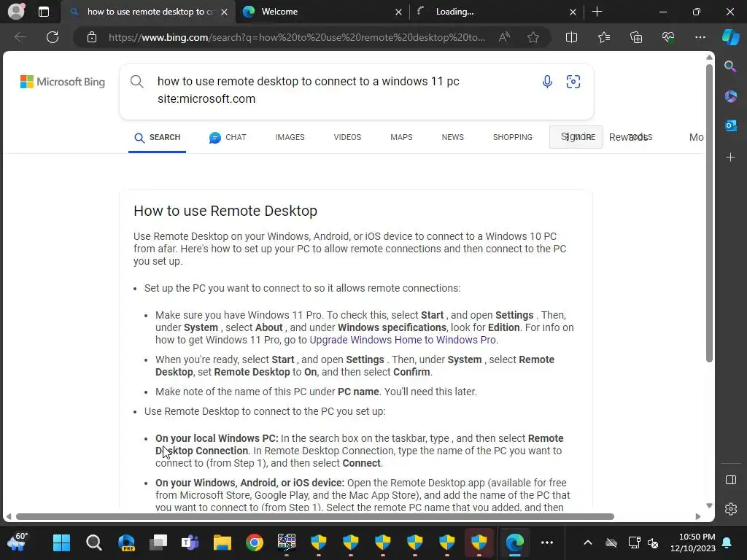Open Microsoft 365 sidebar icon

pos(730,96)
